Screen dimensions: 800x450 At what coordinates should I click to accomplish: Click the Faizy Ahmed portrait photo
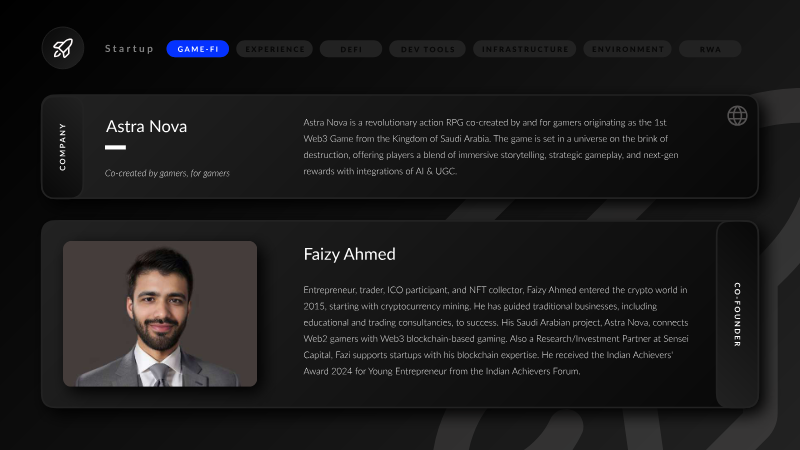(x=160, y=314)
